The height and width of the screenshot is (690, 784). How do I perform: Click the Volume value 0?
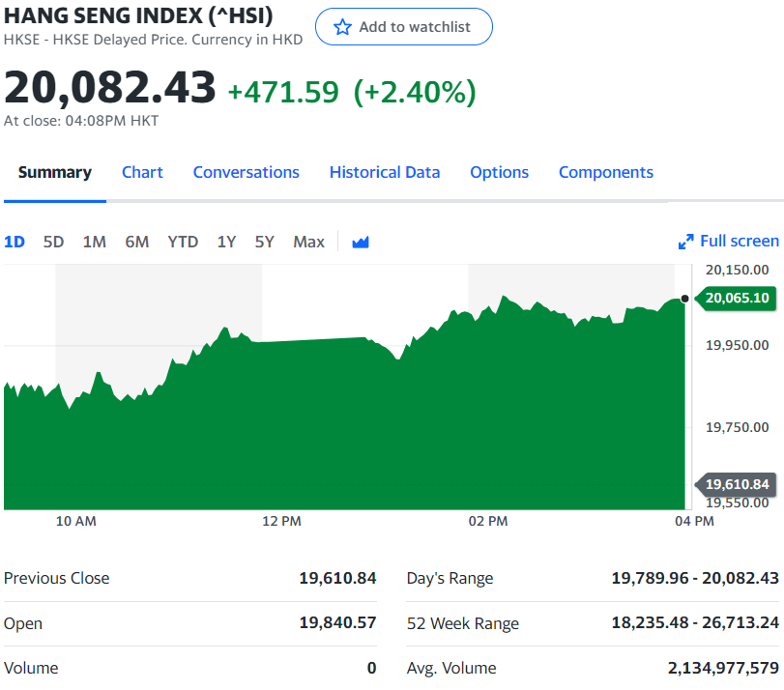pyautogui.click(x=371, y=668)
